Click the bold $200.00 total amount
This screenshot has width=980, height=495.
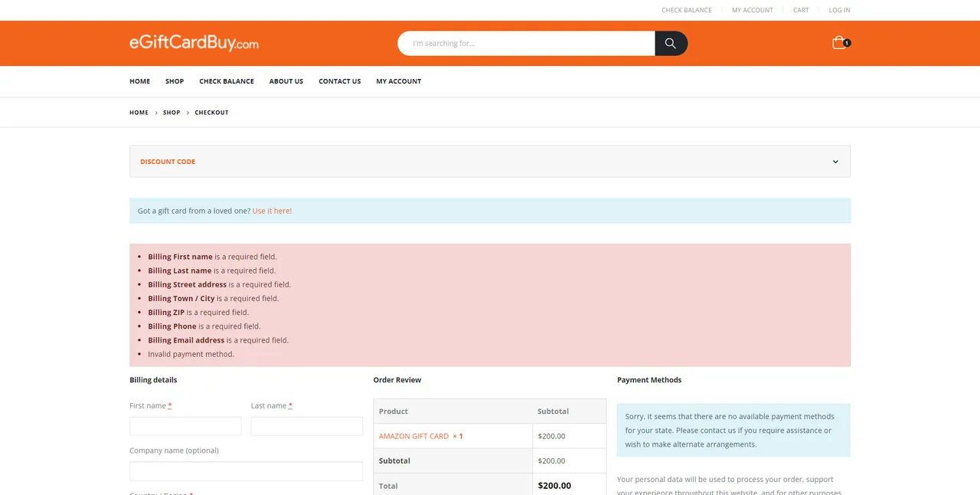coord(554,485)
